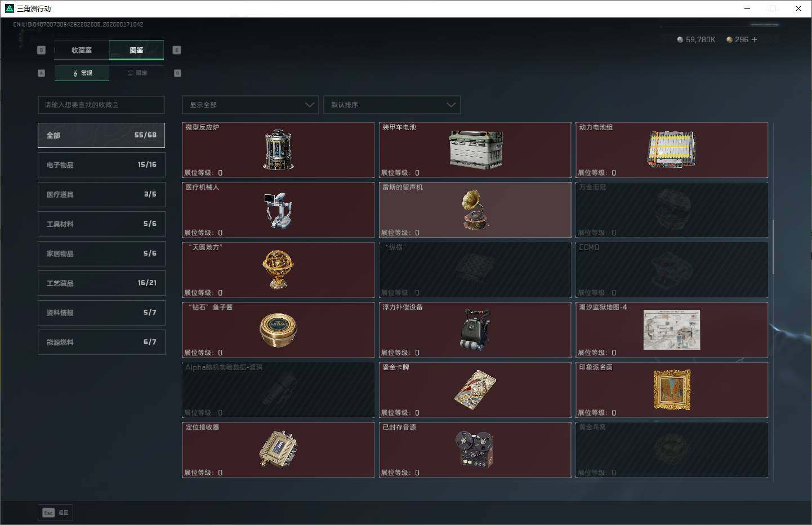812x525 pixels.
Task: Click the A key hint icon
Action: click(41, 73)
